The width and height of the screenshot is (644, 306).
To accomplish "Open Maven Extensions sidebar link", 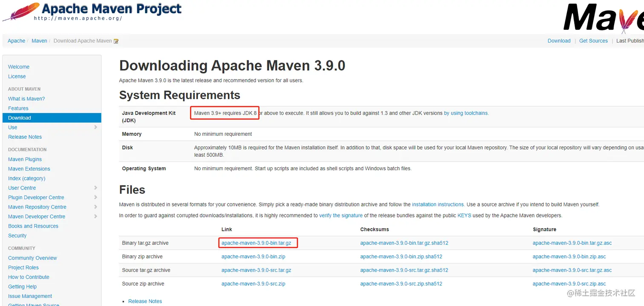I will point(29,169).
